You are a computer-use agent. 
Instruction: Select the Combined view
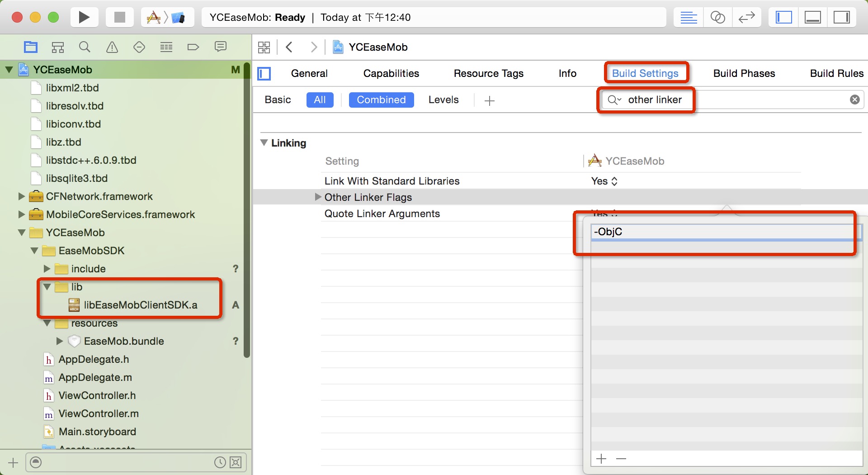(x=381, y=100)
